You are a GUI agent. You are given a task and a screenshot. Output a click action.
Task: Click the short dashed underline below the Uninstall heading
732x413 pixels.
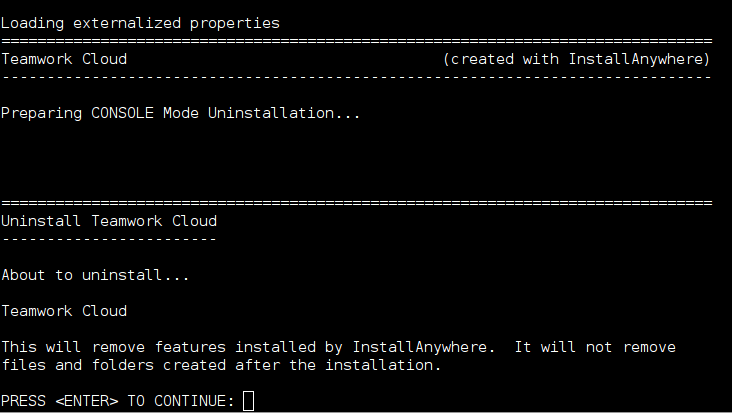click(x=109, y=239)
